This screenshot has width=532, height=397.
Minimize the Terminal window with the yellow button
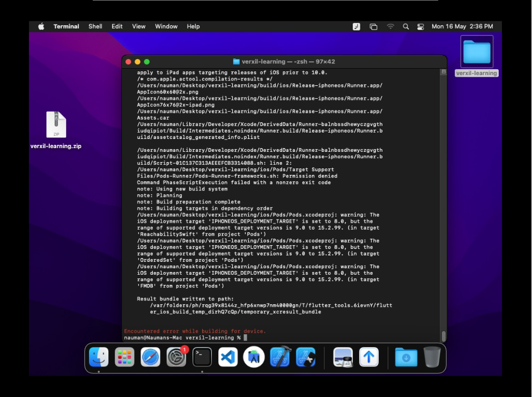[137, 62]
